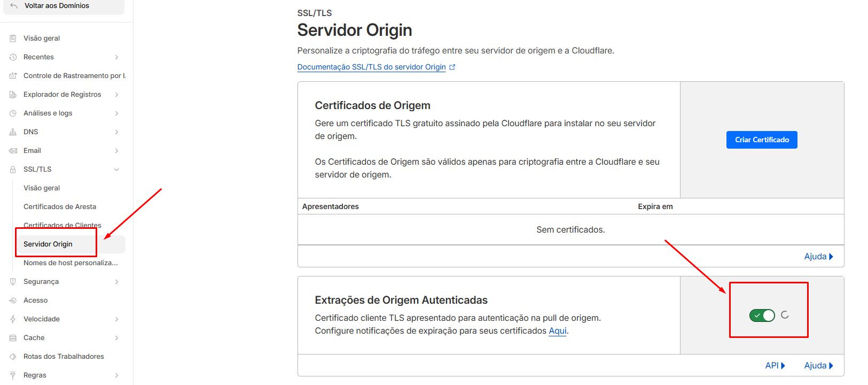This screenshot has height=385, width=868.
Task: Expand the Email section chevron
Action: 116,151
